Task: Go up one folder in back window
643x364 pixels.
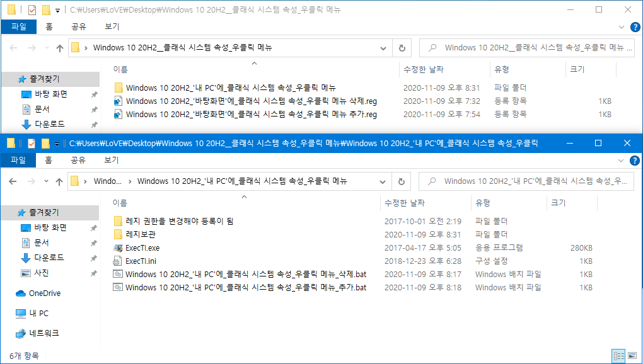Action: (60, 48)
